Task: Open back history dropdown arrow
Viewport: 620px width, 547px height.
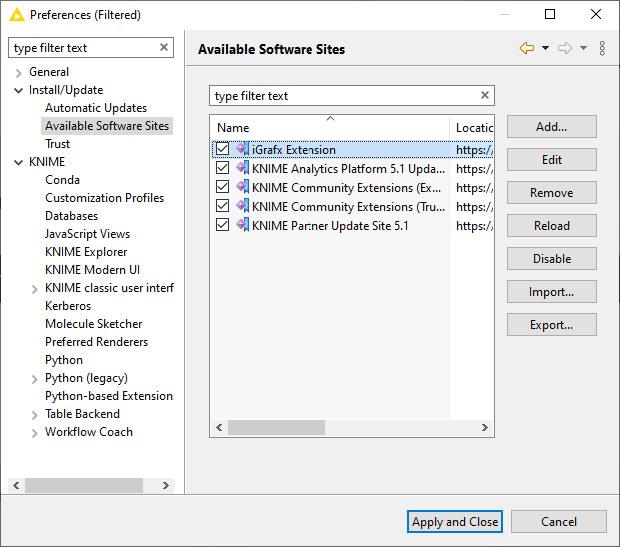Action: [x=545, y=48]
